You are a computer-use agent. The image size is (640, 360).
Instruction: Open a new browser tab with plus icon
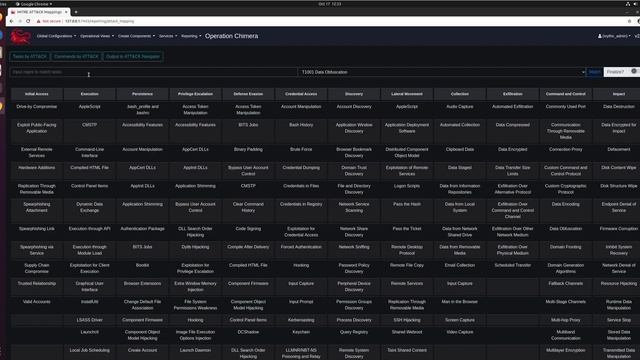tap(76, 12)
